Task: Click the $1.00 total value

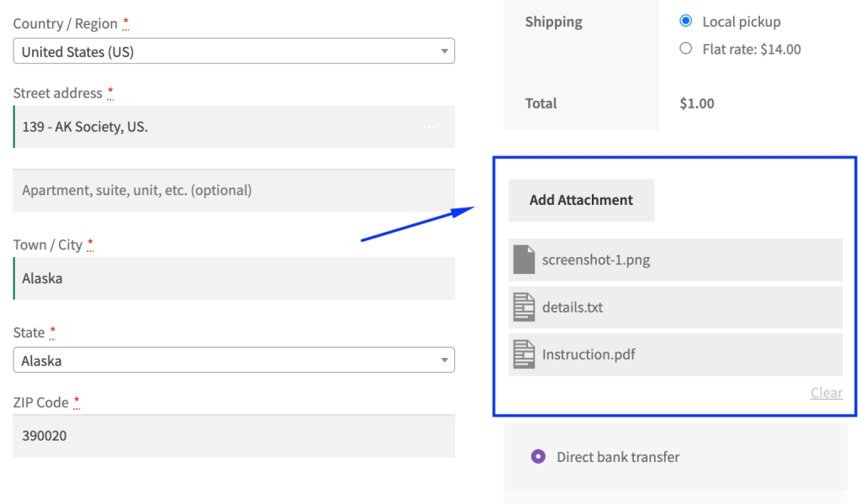Action: [697, 103]
